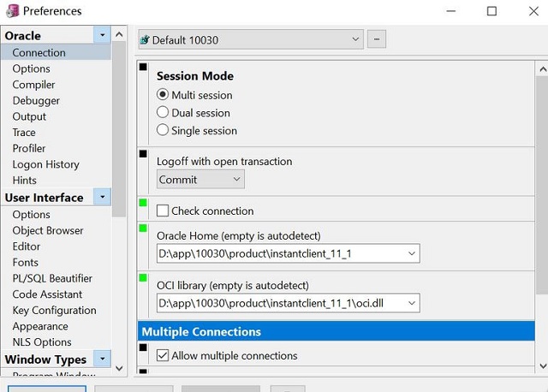
Task: Open the Compiler preferences page
Action: (x=33, y=85)
